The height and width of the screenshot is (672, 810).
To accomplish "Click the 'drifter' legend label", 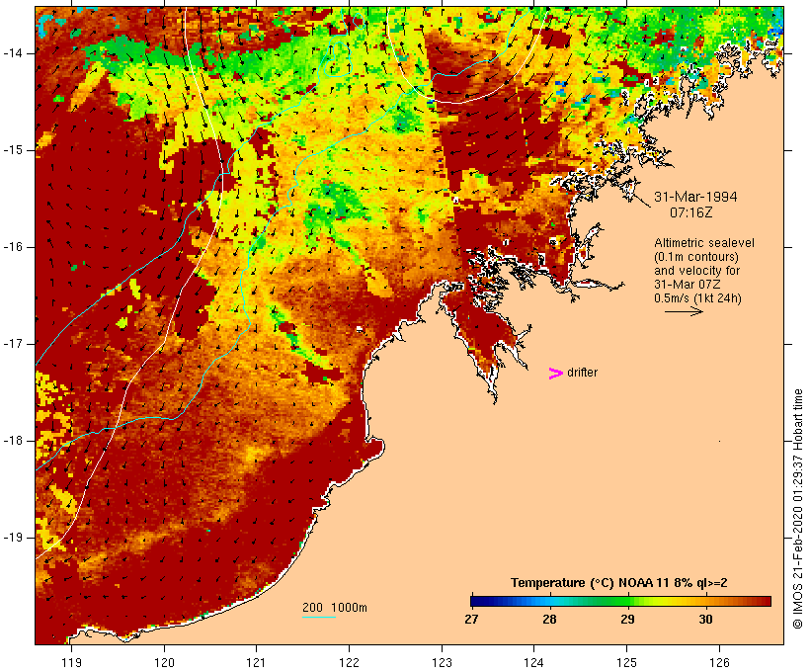I will [x=582, y=373].
